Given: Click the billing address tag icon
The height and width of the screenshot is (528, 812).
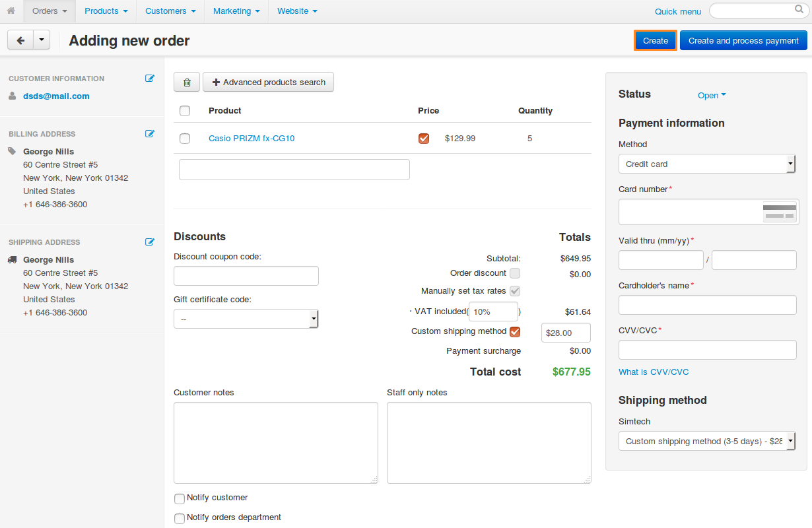Looking at the screenshot, I should [x=13, y=151].
